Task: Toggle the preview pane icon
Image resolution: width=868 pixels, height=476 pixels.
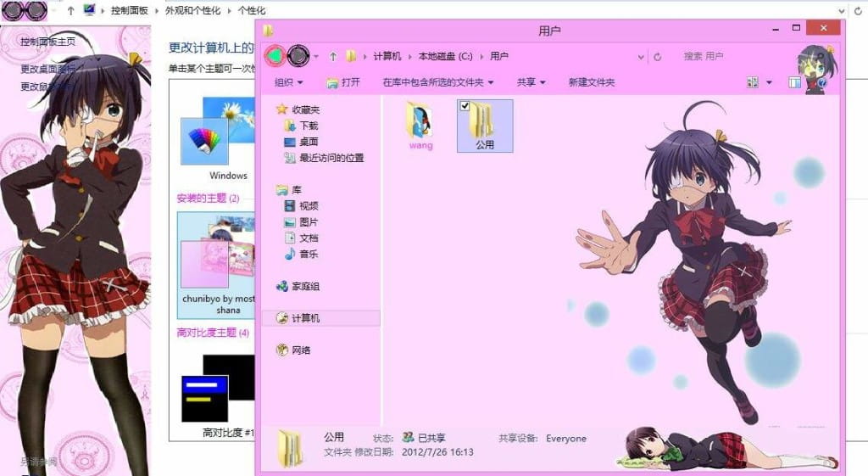Action: (x=794, y=82)
